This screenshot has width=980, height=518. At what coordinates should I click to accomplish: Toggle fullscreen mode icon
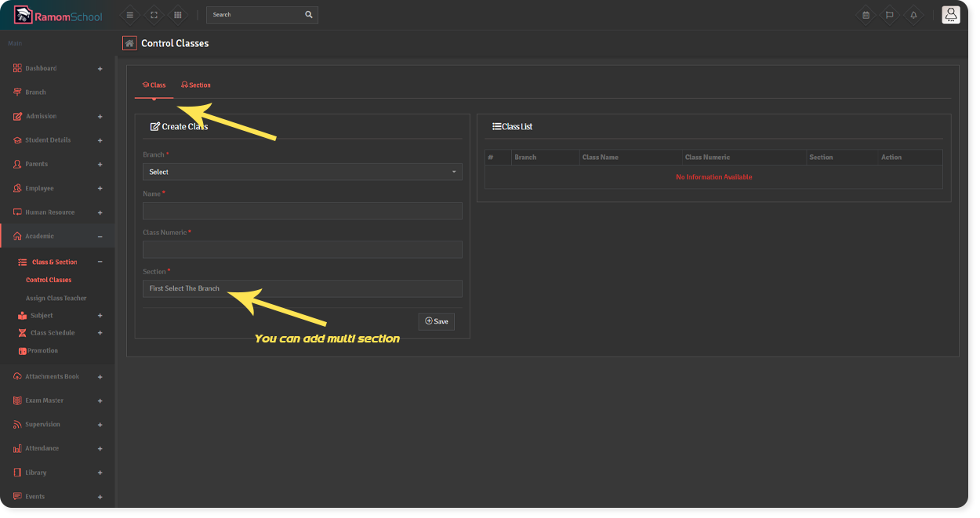(154, 15)
